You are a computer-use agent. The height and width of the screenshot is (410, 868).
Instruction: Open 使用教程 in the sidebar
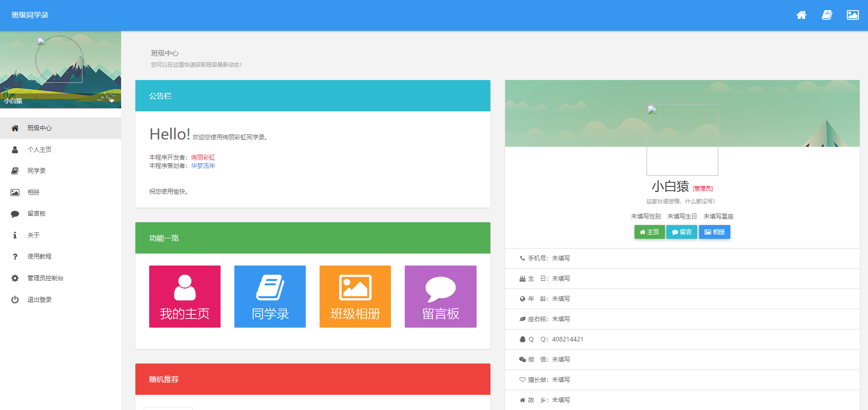tap(60, 256)
